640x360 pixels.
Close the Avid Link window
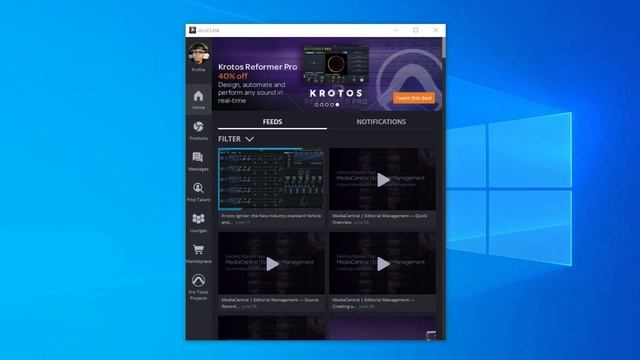436,30
